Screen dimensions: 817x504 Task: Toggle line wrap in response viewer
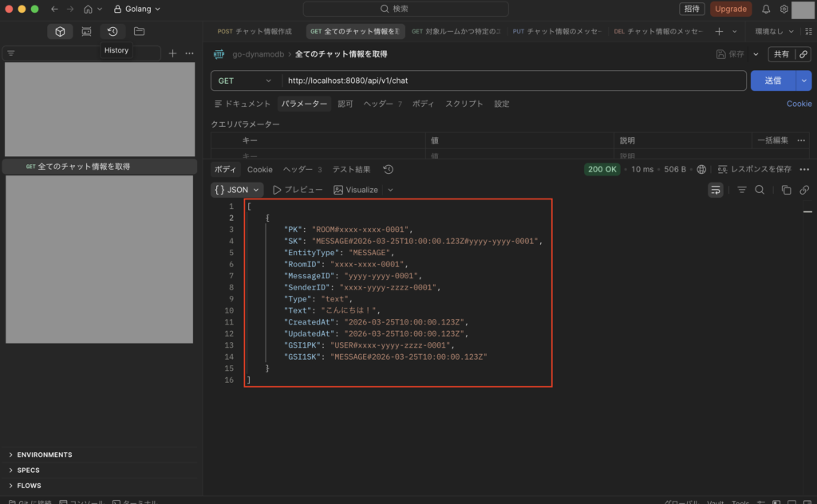[x=716, y=190]
